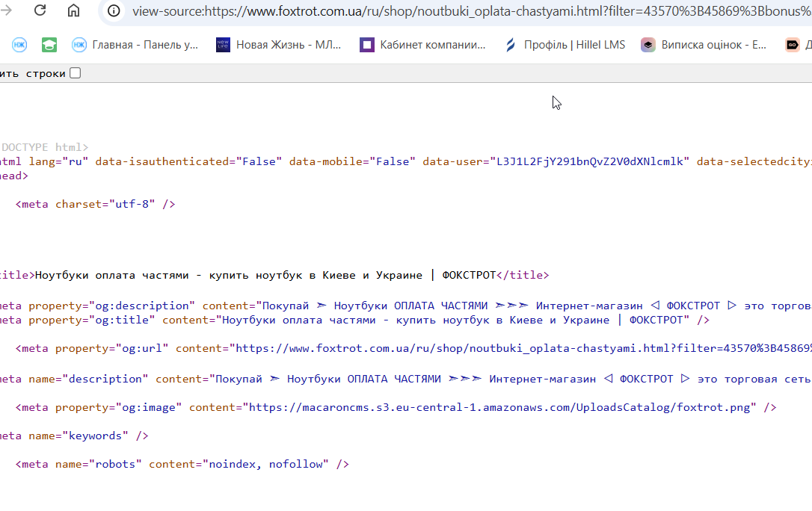Click the og:url foxtrot.com.ua link
Image resolution: width=812 pixels, height=511 pixels.
(523, 349)
